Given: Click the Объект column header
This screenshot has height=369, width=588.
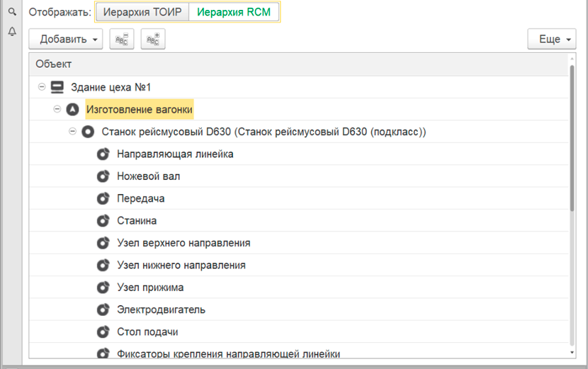Looking at the screenshot, I should point(299,64).
